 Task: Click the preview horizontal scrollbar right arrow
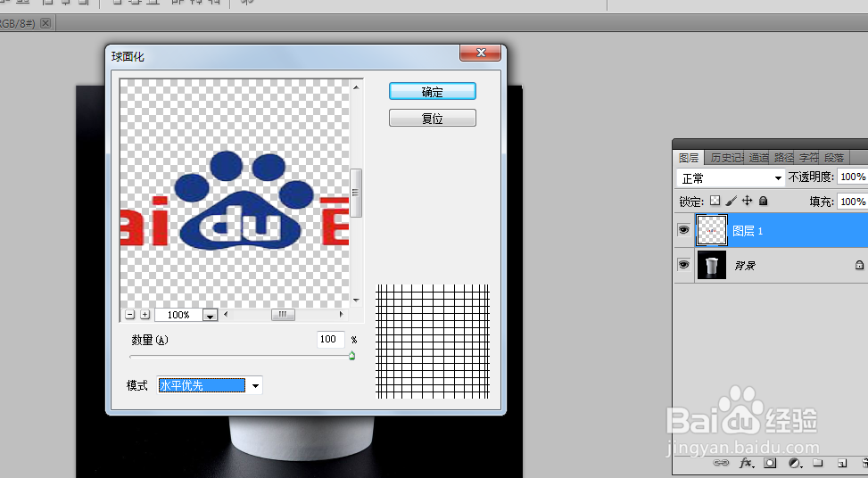(x=342, y=314)
